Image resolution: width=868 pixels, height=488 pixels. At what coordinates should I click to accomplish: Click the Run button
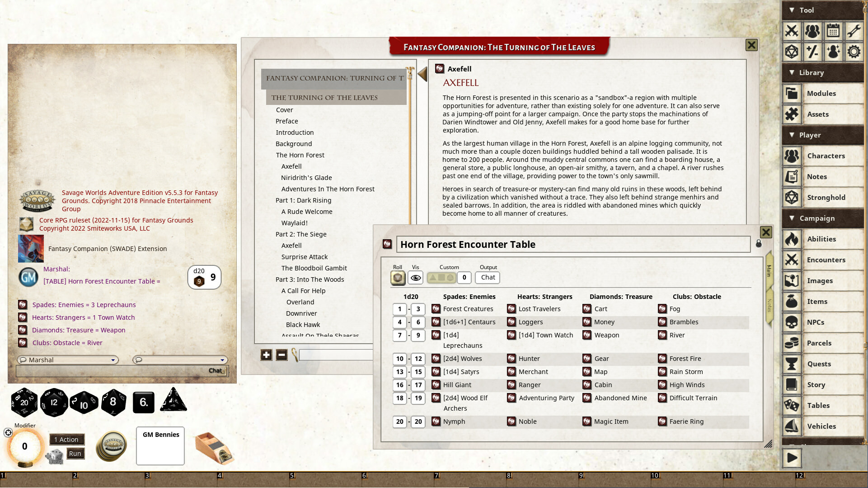[x=75, y=453]
